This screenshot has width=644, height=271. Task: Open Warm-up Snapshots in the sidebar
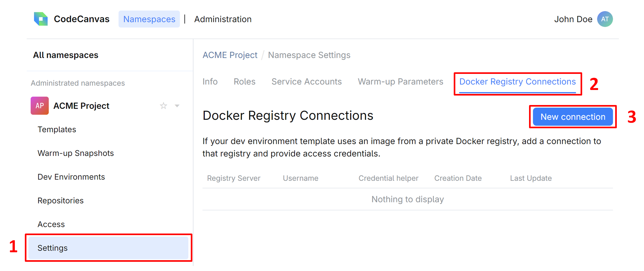tap(76, 153)
